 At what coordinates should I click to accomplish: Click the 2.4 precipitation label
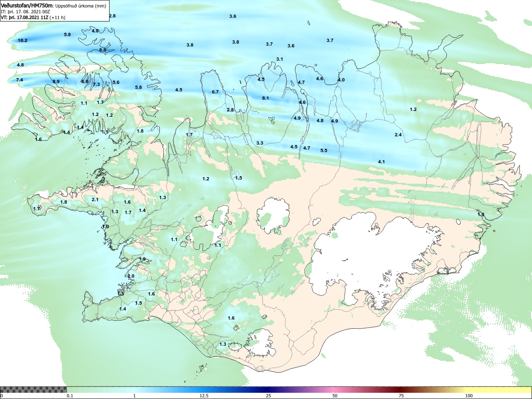tap(398, 135)
